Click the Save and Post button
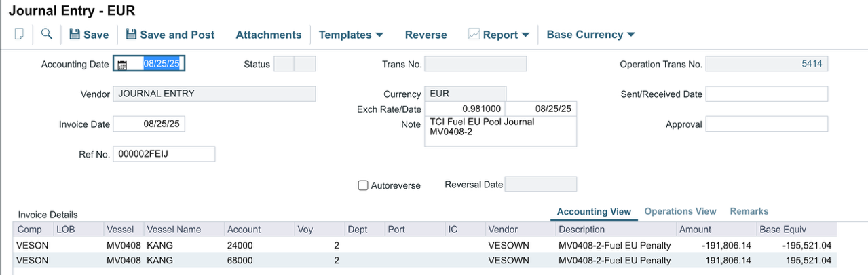 click(x=170, y=35)
